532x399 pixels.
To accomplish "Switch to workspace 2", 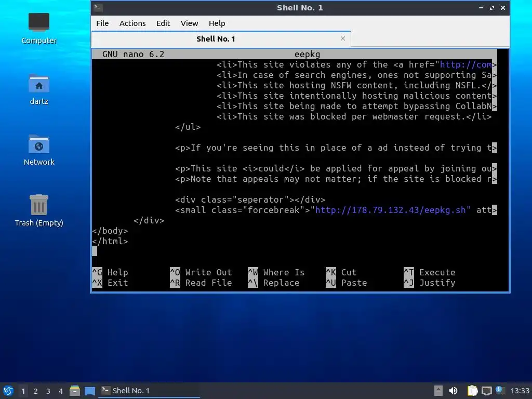I will coord(36,391).
